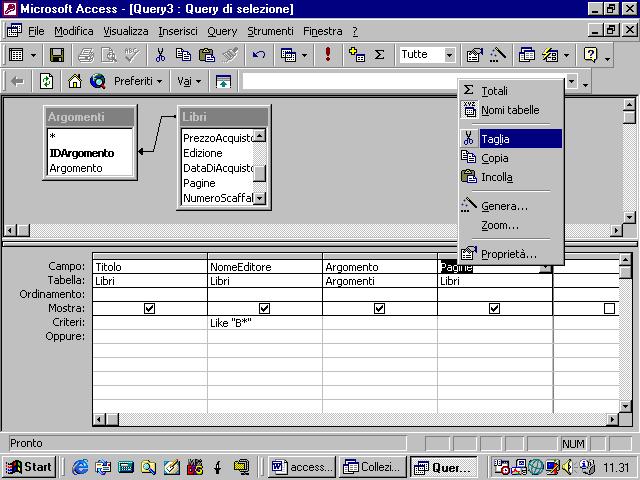Open the New Object dropdown arrow
Viewport: 640px width, 480px height.
tap(566, 55)
